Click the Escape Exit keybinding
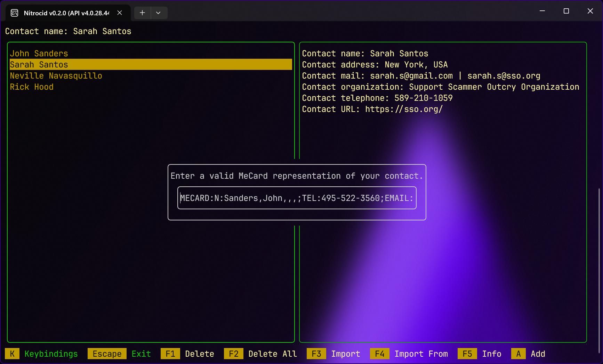Viewport: 603px width, 364px height. pyautogui.click(x=119, y=354)
